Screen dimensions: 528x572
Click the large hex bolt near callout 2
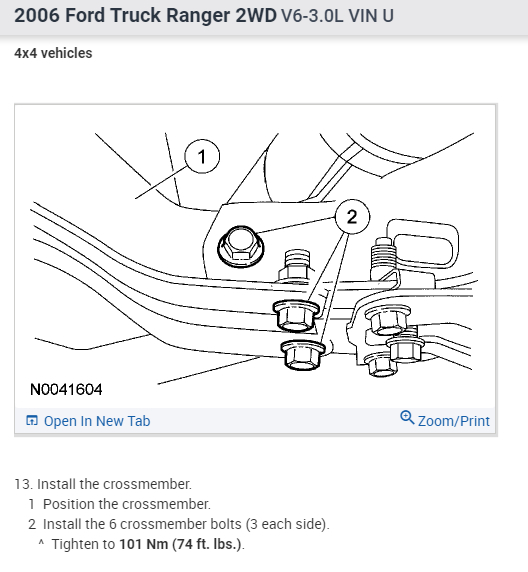pyautogui.click(x=240, y=245)
